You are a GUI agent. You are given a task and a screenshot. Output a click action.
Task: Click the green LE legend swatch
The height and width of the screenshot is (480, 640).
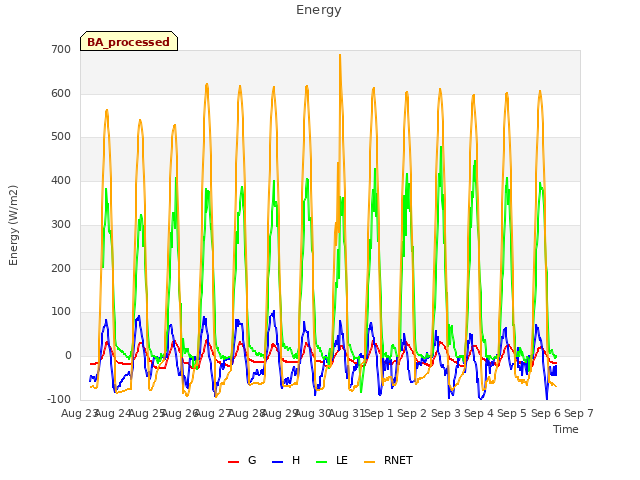(322, 461)
